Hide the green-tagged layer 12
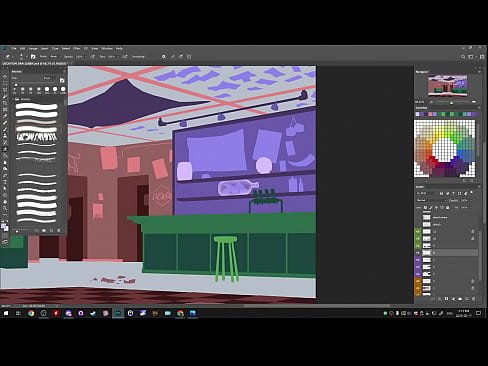The width and height of the screenshot is (488, 366). tap(418, 231)
